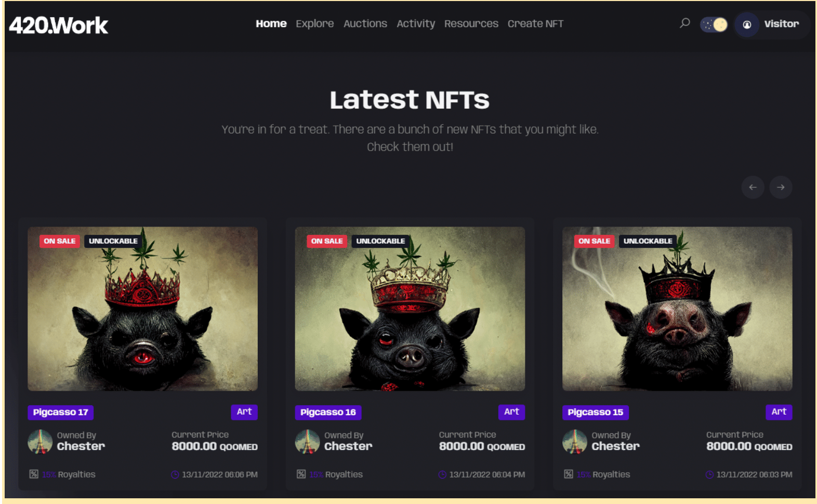This screenshot has height=504, width=817.
Task: Go to previous NFTs with left arrow
Action: 753,187
